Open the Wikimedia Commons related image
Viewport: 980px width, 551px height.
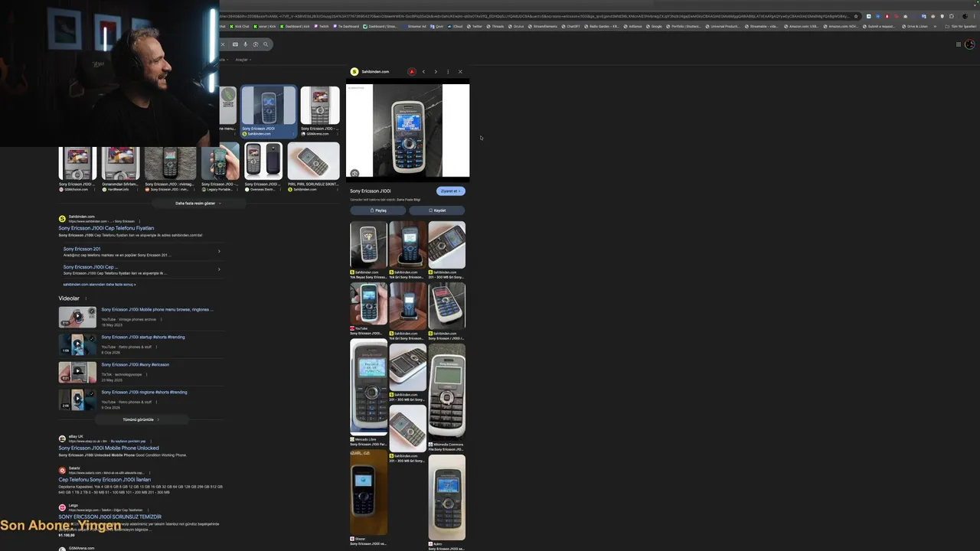click(x=447, y=390)
